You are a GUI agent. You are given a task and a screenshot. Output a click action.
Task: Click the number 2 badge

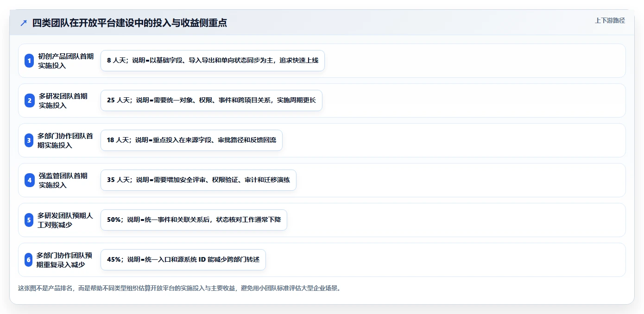tap(29, 100)
